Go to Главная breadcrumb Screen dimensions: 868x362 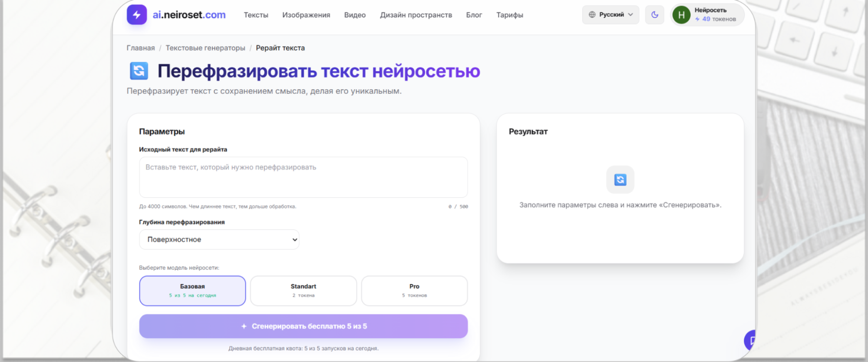click(141, 48)
